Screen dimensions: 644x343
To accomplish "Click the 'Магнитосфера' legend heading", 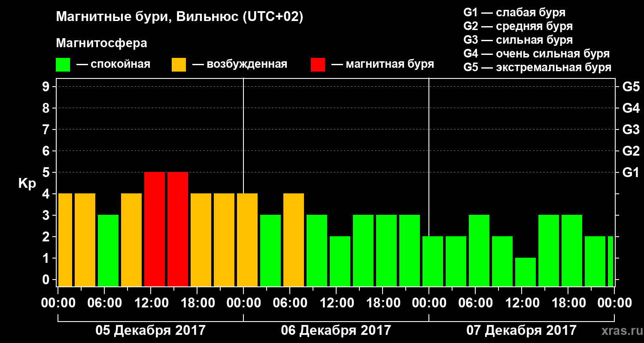I will coord(102,43).
